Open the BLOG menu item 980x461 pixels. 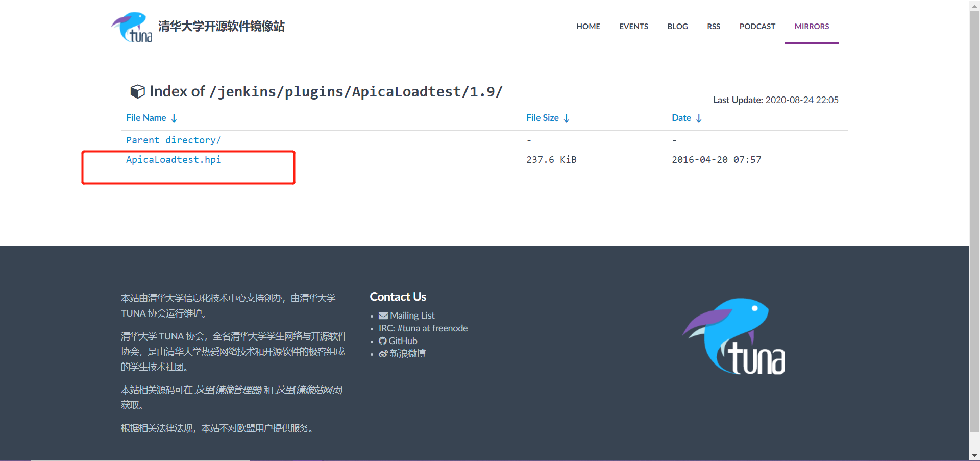tap(677, 26)
